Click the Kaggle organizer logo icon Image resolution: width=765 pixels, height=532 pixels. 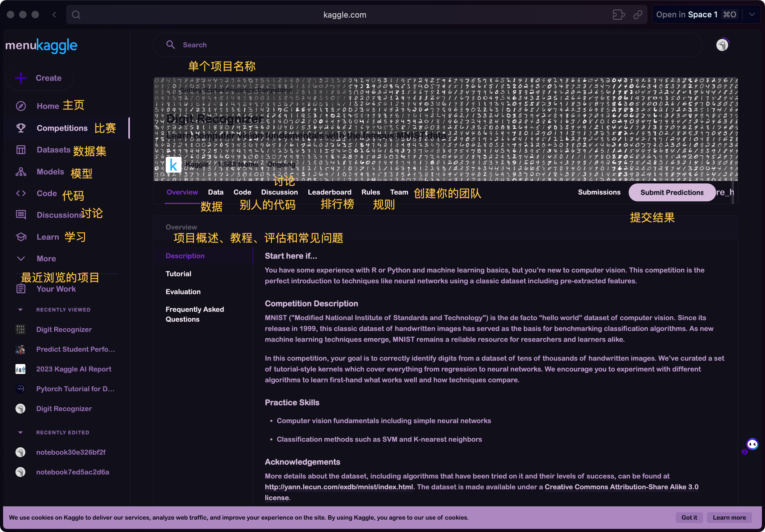[x=173, y=165]
